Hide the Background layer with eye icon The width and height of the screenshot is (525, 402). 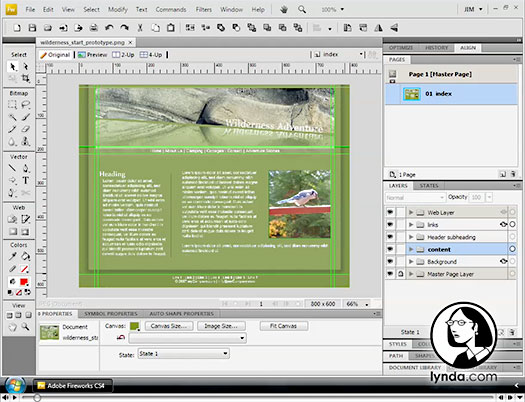tap(390, 261)
